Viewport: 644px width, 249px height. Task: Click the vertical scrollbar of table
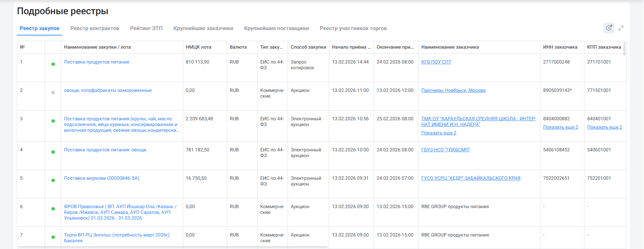(x=624, y=49)
